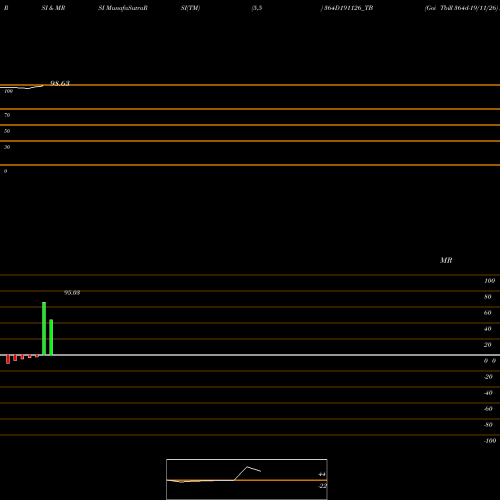Click the MR axis 40 label
The width and height of the screenshot is (500, 500).
point(488,329)
